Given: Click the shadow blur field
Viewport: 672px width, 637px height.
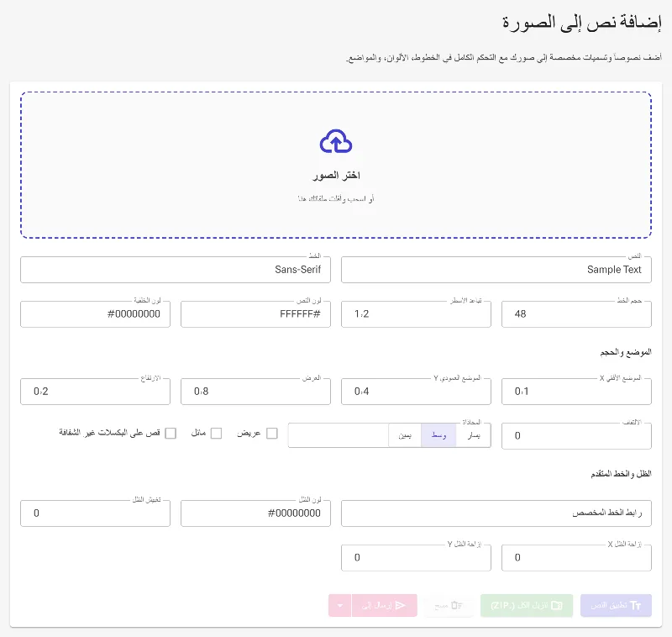Looking at the screenshot, I should (x=95, y=513).
